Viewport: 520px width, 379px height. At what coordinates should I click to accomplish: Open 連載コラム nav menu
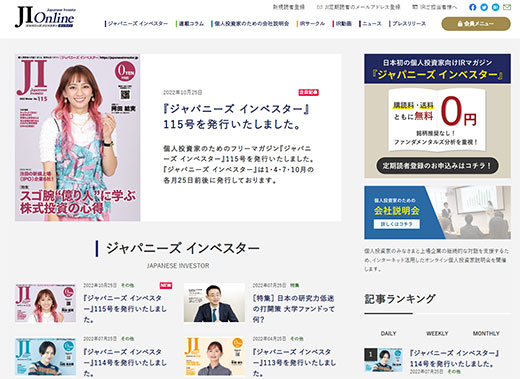[190, 24]
